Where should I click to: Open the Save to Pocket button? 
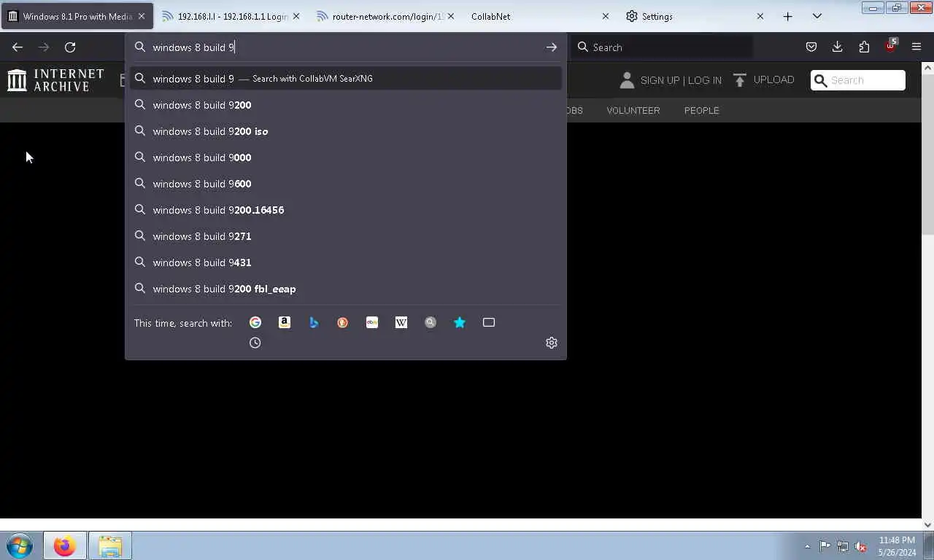tap(811, 47)
